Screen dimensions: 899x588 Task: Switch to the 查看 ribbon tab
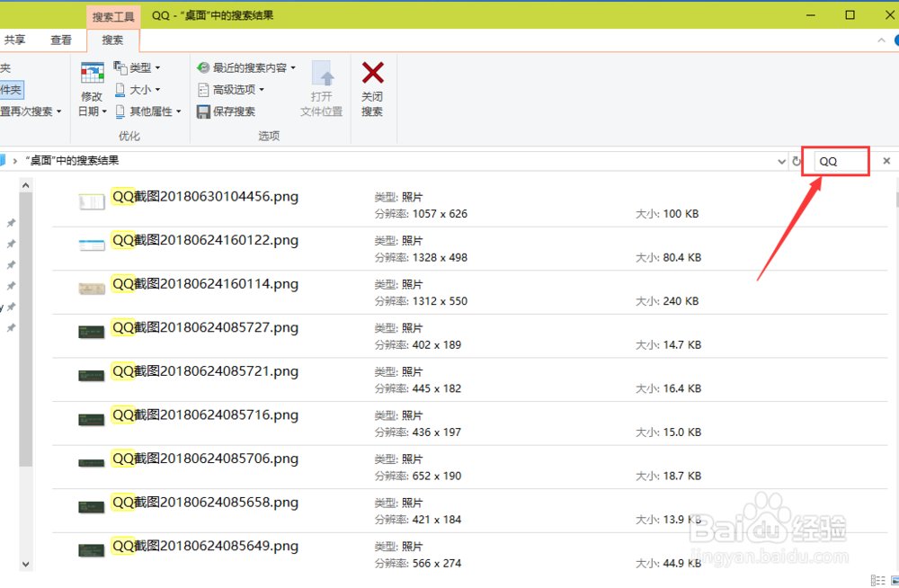(61, 40)
